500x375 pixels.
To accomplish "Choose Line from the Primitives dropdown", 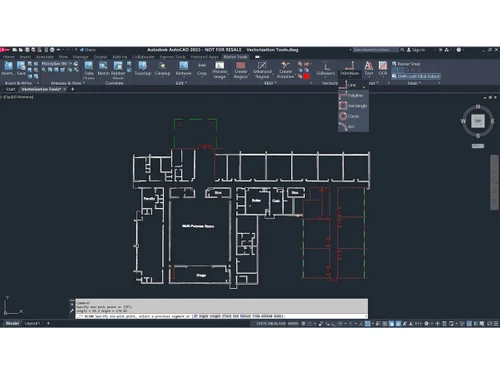I will coord(353,85).
